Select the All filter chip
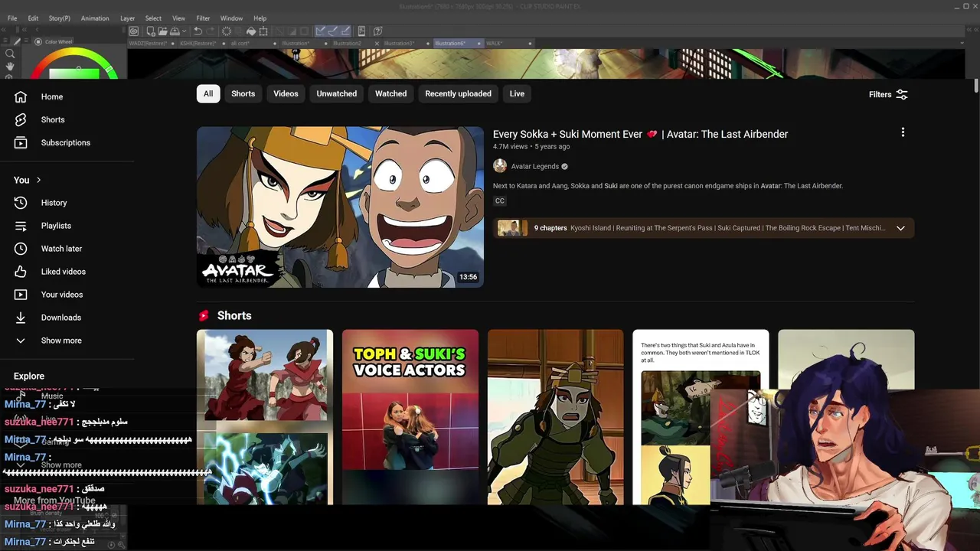The height and width of the screenshot is (551, 980). point(208,93)
